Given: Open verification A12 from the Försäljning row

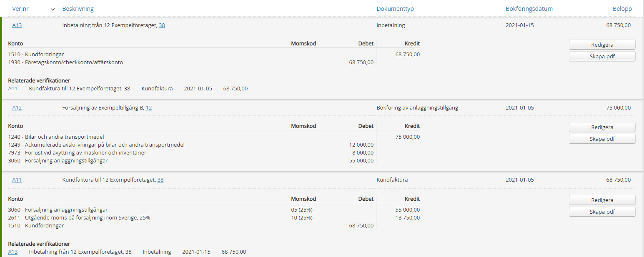Looking at the screenshot, I should (17, 107).
